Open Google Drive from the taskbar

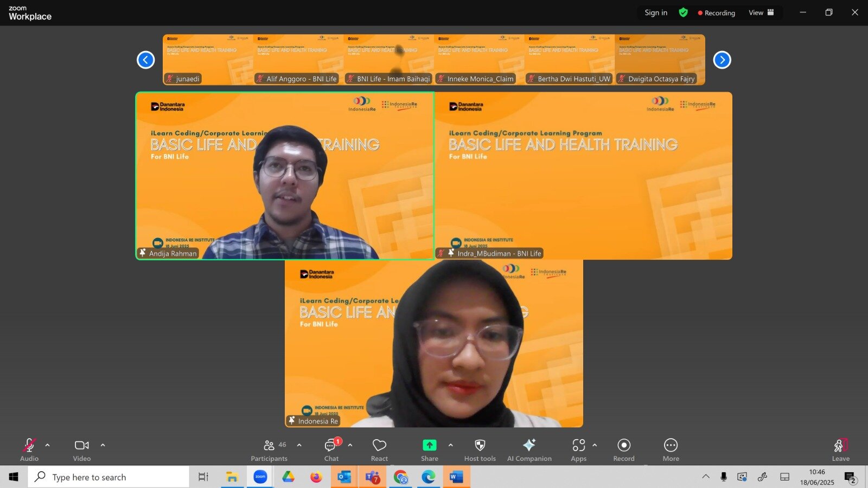(x=288, y=477)
